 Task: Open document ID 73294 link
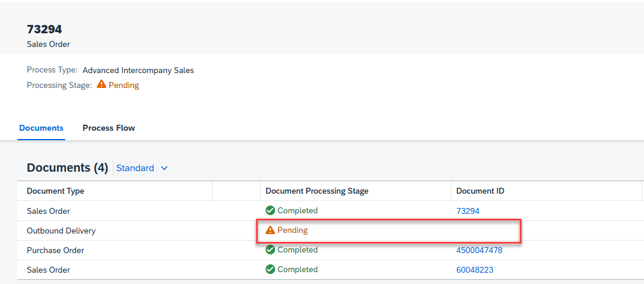[468, 212]
